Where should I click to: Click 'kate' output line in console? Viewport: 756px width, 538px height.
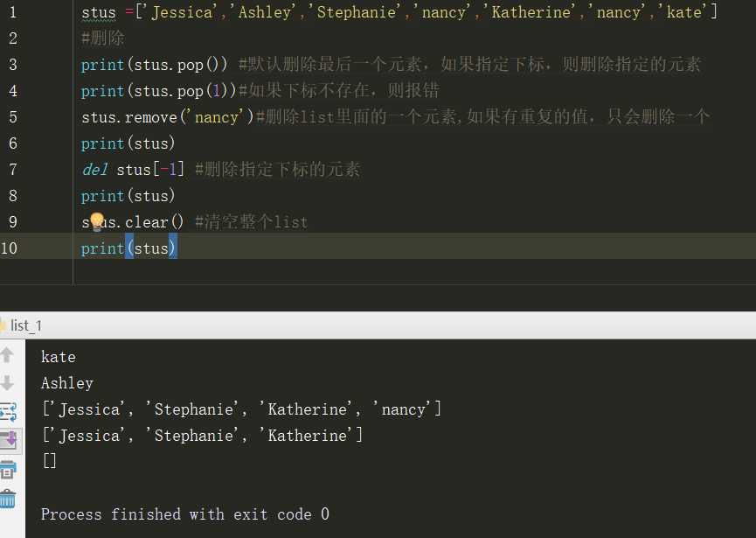click(59, 357)
